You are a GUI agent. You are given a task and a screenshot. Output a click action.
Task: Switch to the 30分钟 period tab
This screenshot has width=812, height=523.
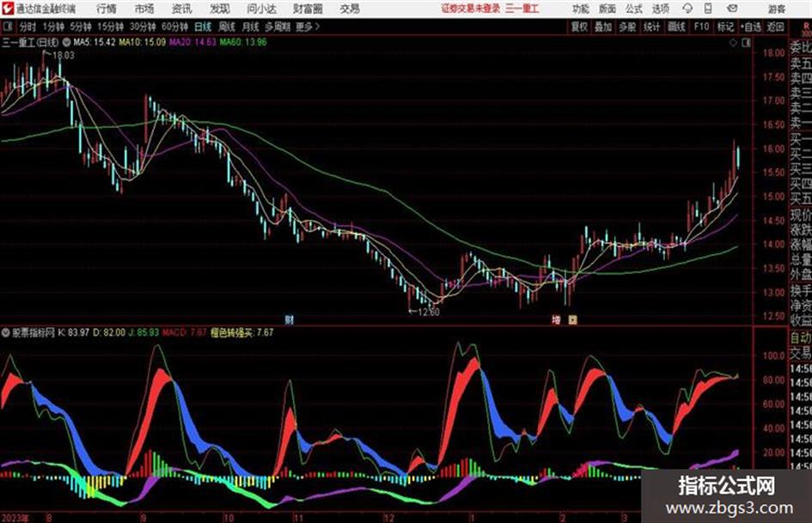pyautogui.click(x=143, y=27)
